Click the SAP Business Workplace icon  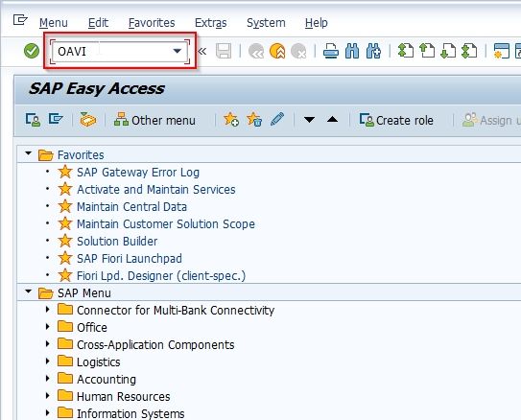[x=87, y=120]
